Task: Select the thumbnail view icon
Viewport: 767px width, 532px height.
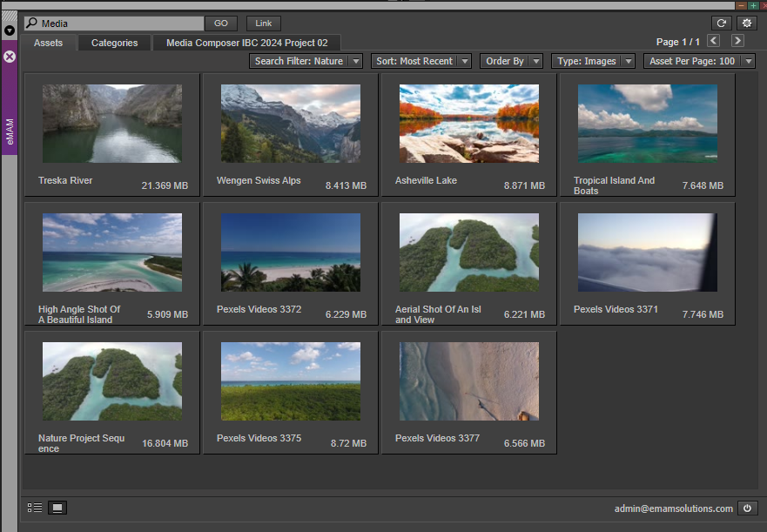Action: (57, 508)
